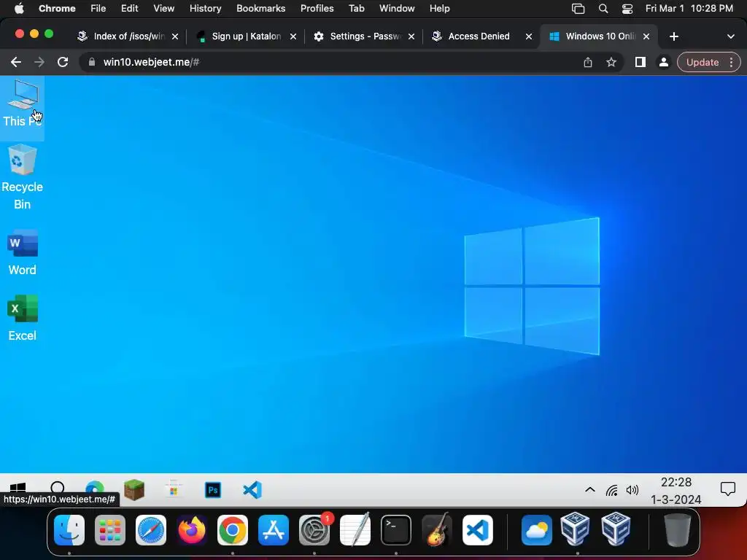
Task: Open Firefox from the Dock
Action: [192, 530]
